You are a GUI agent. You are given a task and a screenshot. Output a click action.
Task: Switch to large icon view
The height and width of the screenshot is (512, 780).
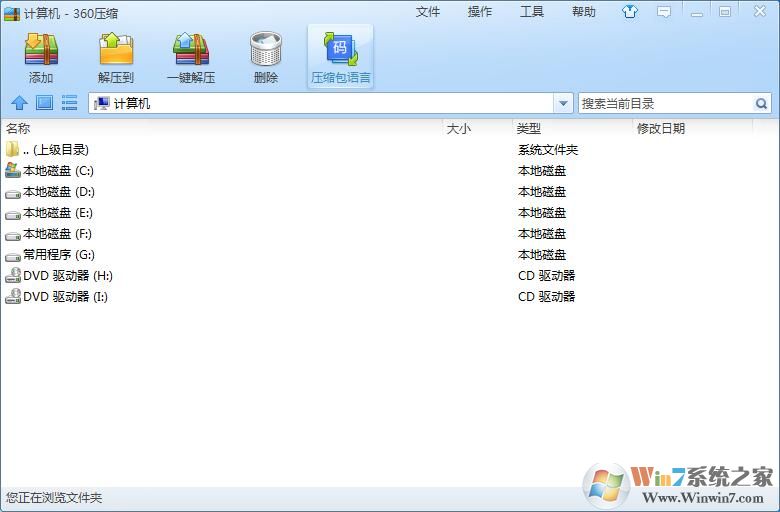pos(44,103)
